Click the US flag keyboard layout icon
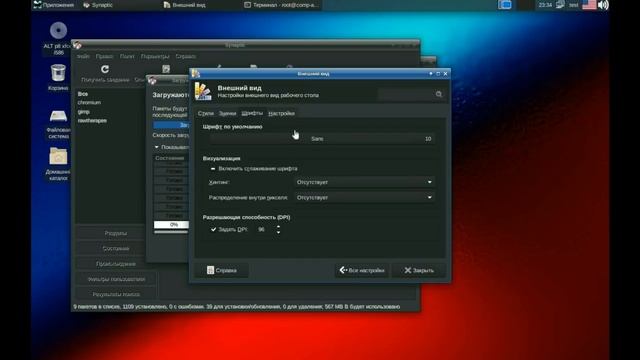 click(589, 5)
